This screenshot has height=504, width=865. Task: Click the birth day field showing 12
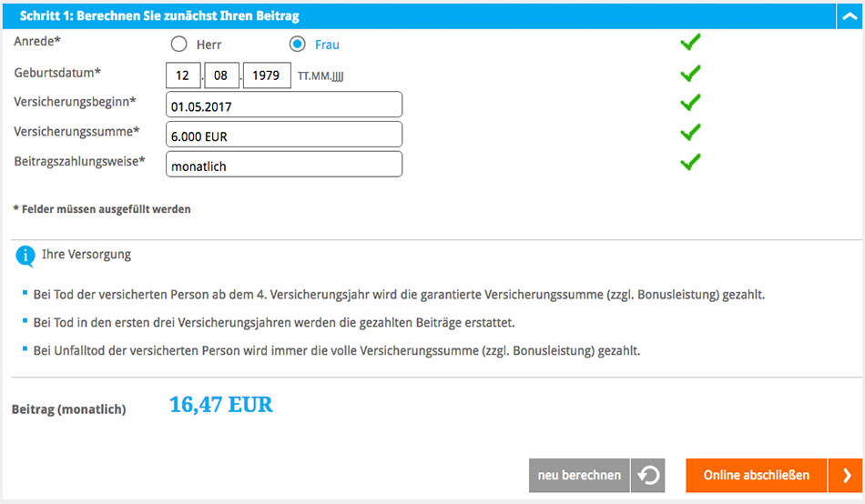(183, 76)
